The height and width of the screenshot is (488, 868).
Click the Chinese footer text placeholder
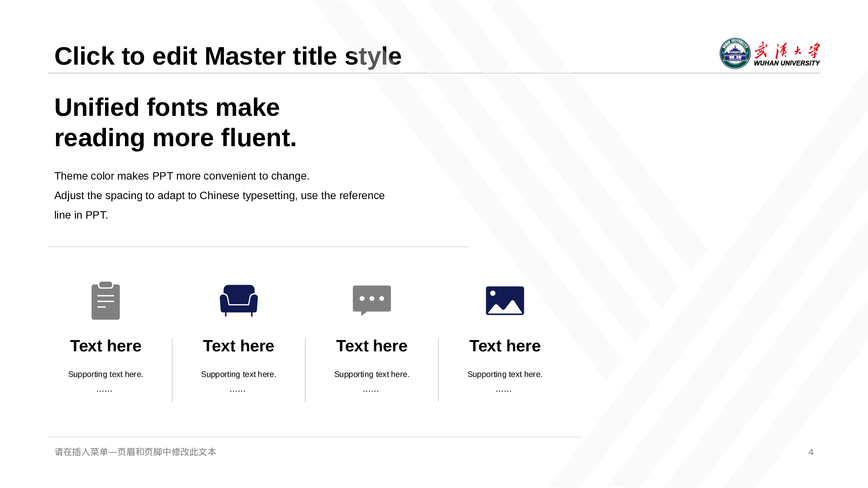click(135, 452)
